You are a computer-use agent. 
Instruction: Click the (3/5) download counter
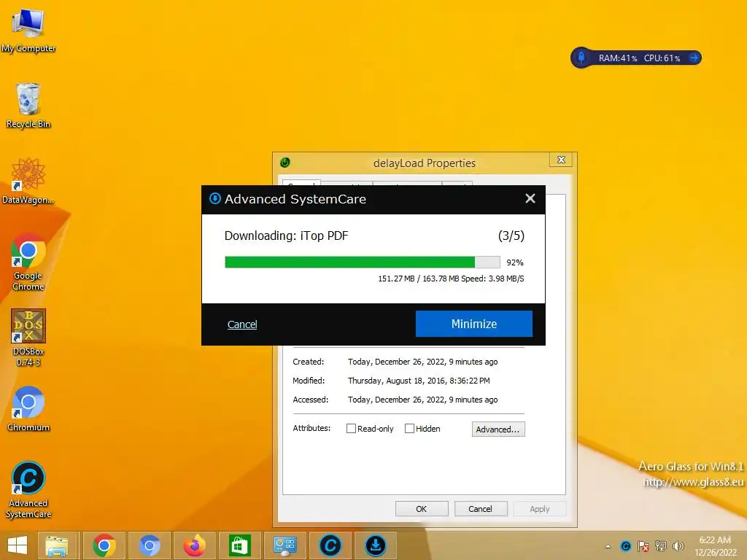click(511, 236)
